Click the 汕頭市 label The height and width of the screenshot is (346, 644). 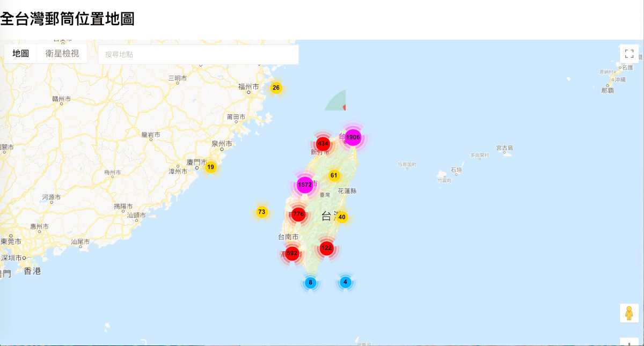(136, 215)
